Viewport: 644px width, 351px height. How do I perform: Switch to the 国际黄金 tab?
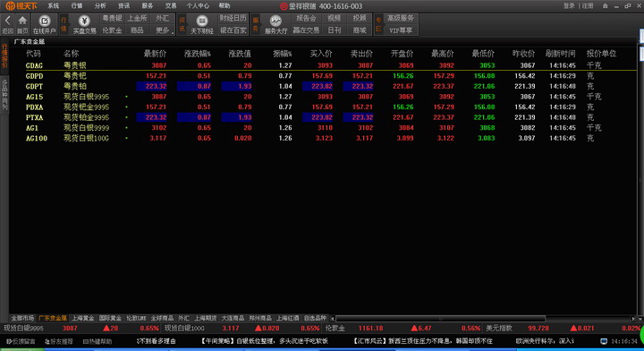pyautogui.click(x=110, y=318)
